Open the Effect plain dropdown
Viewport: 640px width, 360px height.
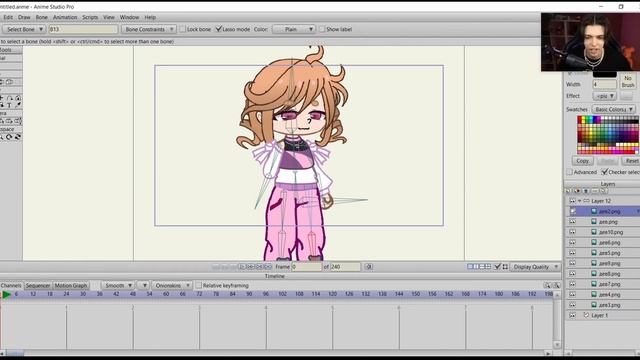click(604, 96)
